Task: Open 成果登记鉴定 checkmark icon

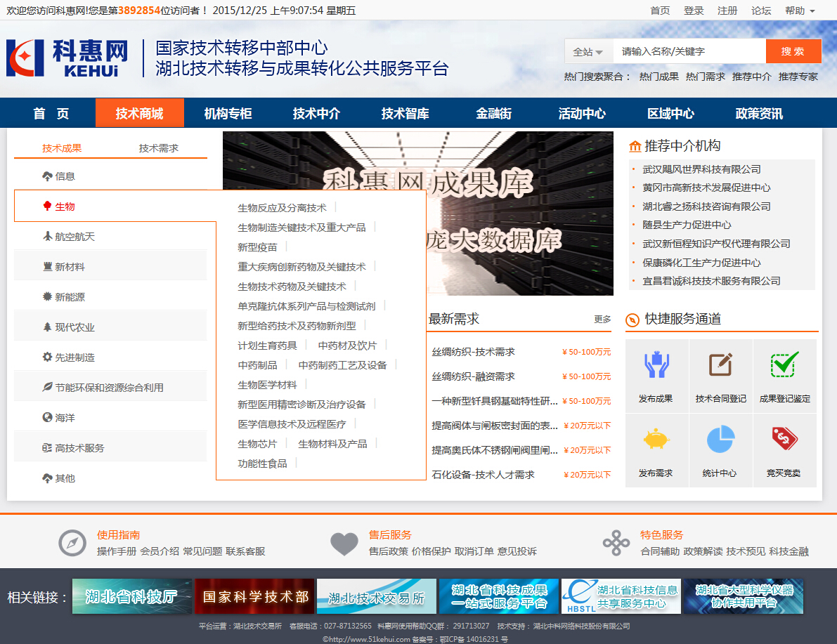Action: tap(785, 365)
